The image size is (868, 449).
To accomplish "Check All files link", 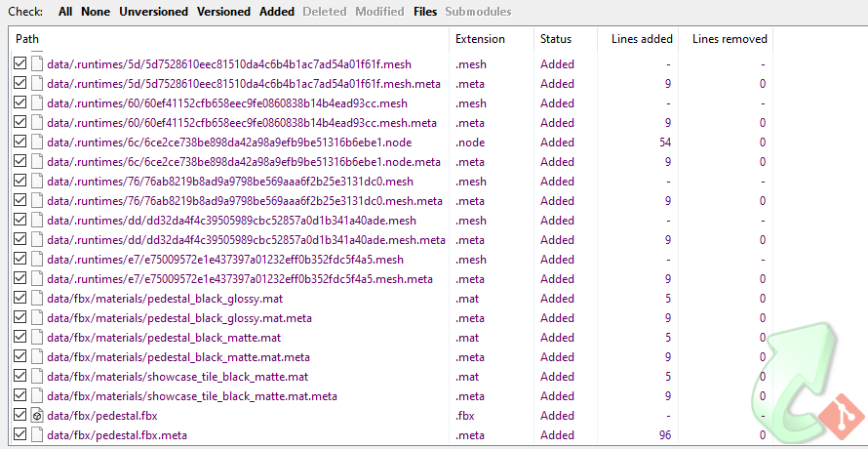I will coord(65,11).
